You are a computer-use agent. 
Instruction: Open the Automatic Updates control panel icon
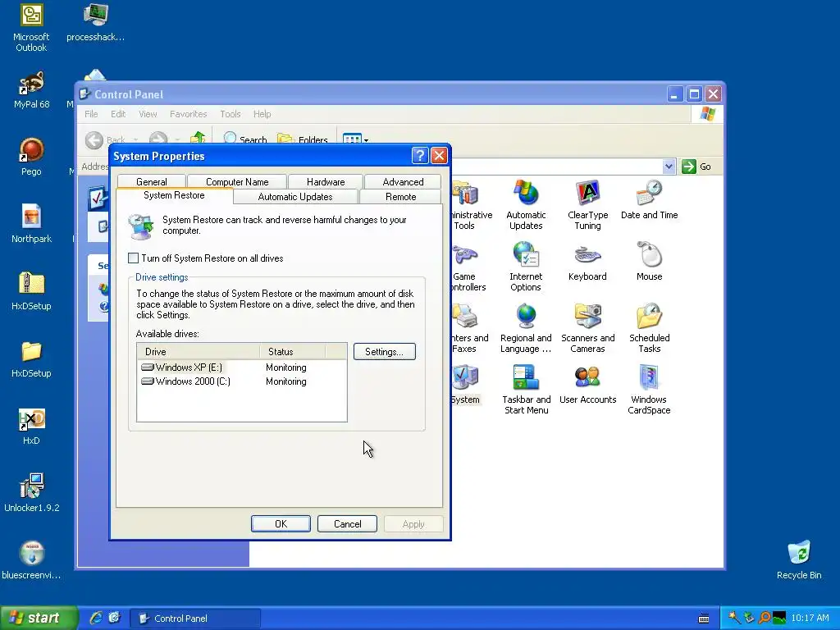click(526, 204)
